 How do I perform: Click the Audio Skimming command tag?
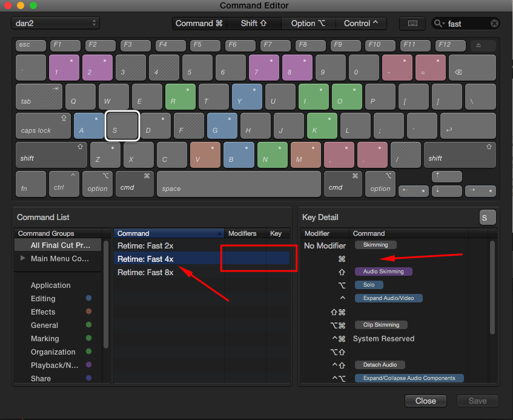383,272
